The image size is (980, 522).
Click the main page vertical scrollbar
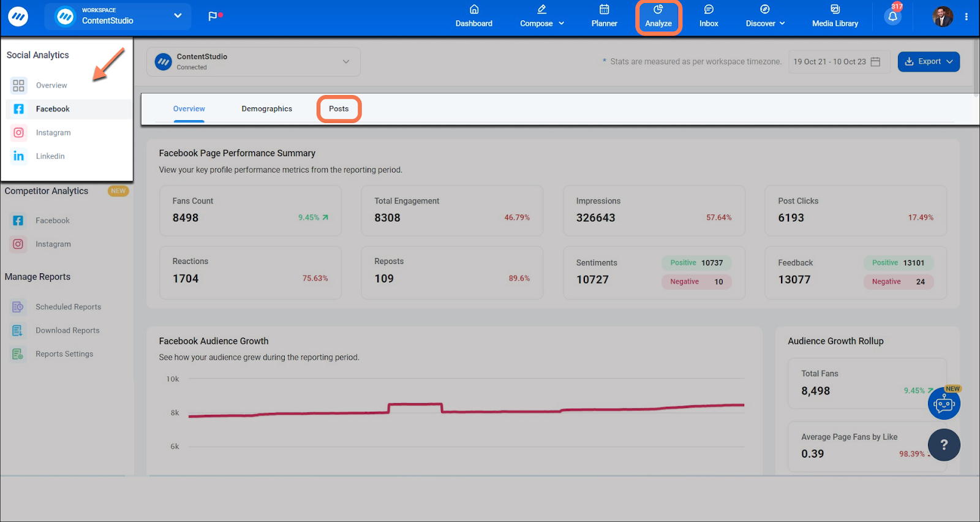[976, 67]
